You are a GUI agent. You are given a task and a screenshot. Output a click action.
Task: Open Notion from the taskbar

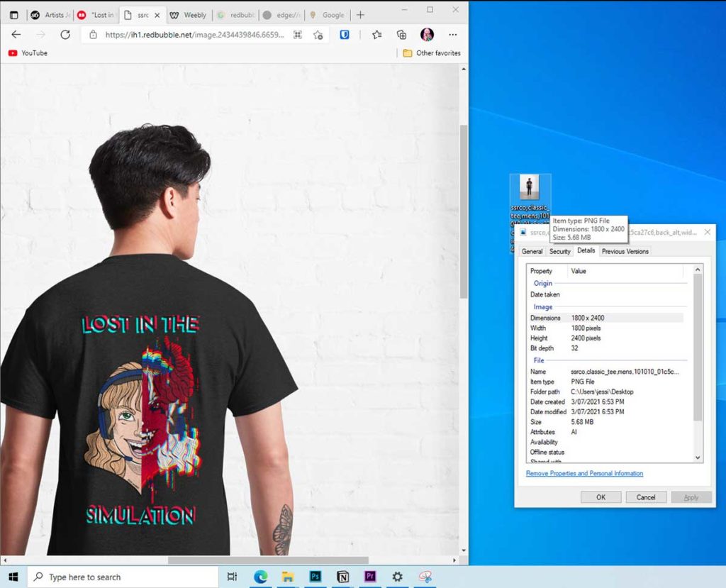[342, 577]
